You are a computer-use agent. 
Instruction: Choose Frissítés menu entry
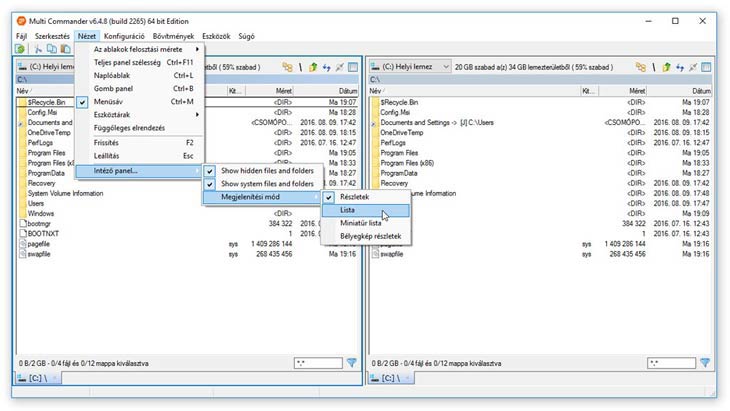tap(140, 143)
